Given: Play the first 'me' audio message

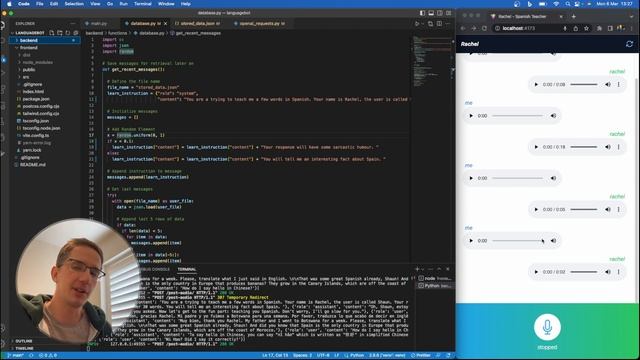Looking at the screenshot, I should point(471,116).
